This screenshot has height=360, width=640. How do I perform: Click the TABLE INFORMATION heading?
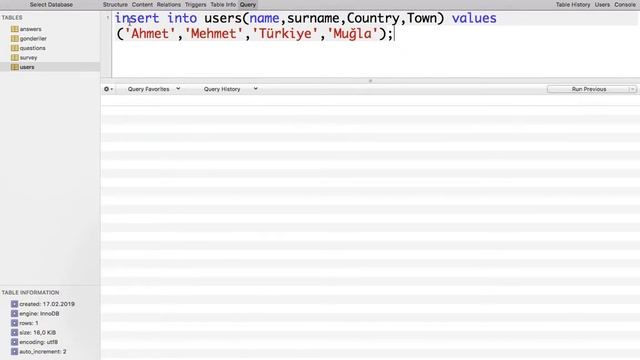coord(30,292)
